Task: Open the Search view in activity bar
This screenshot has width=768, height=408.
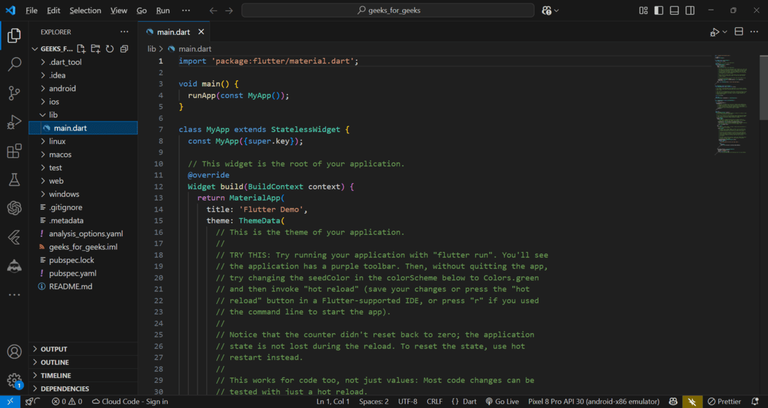Action: [14, 64]
